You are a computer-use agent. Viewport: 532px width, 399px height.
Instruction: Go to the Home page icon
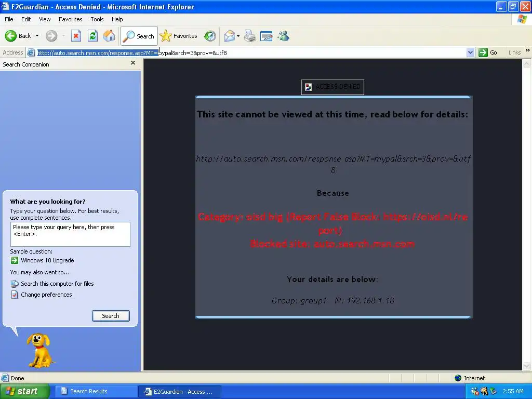click(109, 36)
